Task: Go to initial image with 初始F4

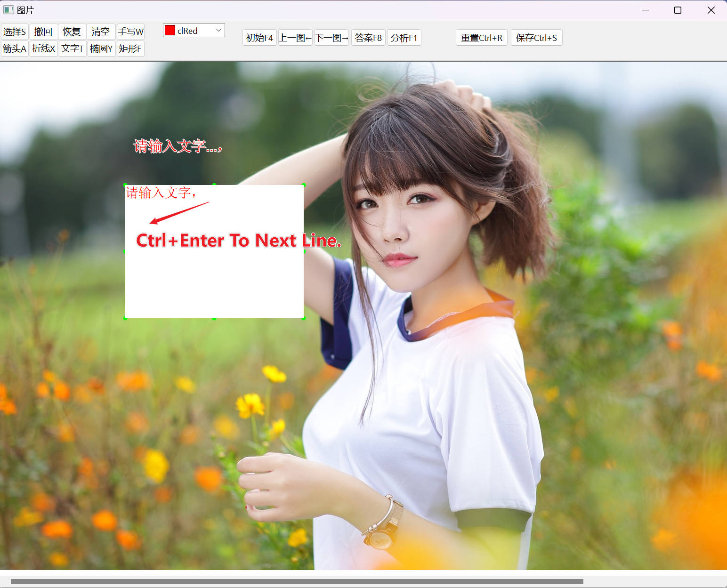Action: [x=259, y=38]
